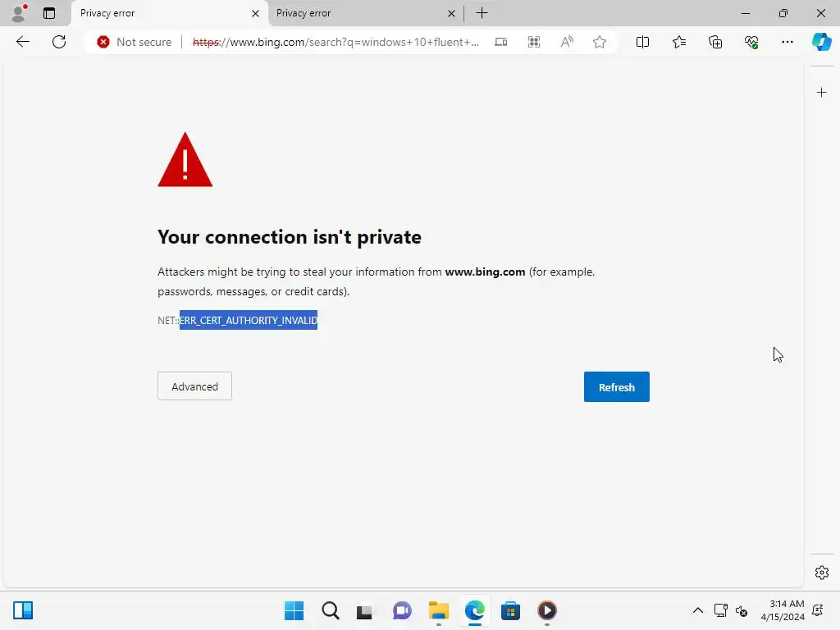Start Read aloud from address bar
Viewport: 840px width, 630px height.
[x=567, y=42]
